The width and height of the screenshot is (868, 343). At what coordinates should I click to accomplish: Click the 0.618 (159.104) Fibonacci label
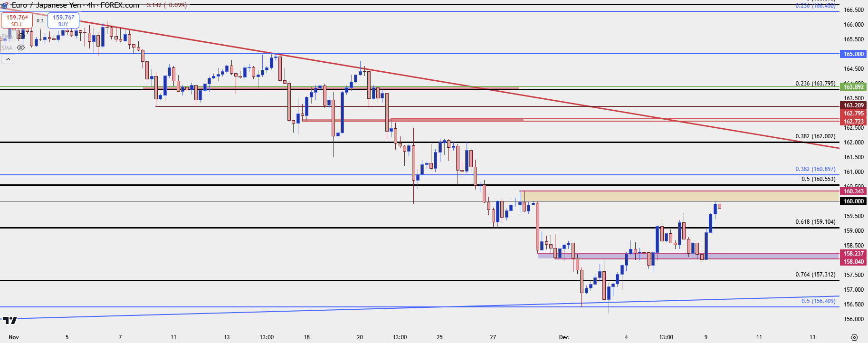coord(815,222)
